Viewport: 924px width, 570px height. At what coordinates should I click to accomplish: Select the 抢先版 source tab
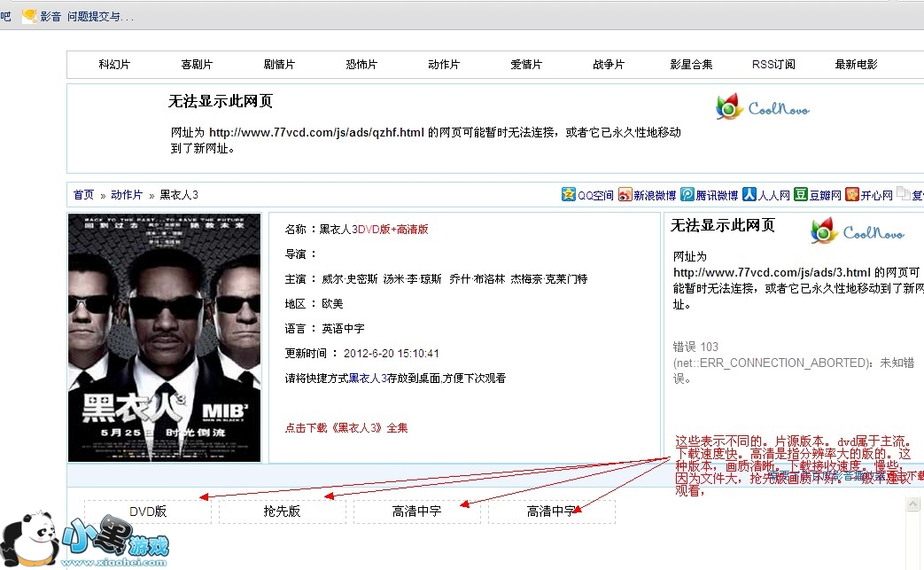[283, 511]
